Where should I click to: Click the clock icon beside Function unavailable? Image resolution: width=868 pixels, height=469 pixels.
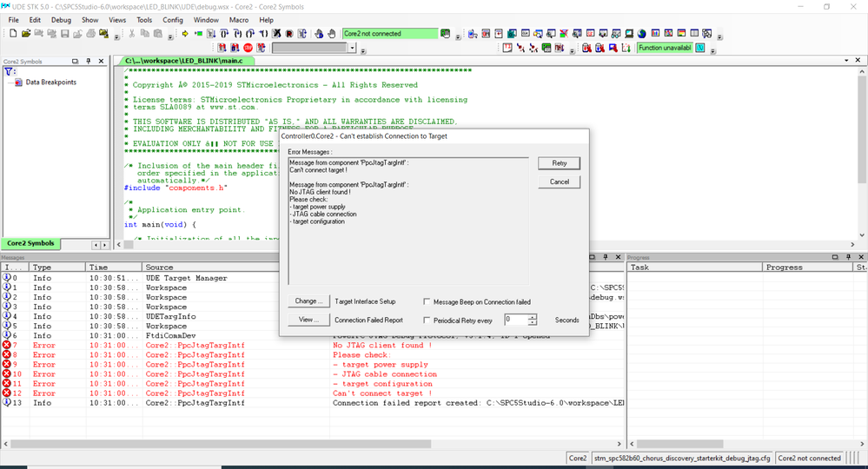point(700,48)
